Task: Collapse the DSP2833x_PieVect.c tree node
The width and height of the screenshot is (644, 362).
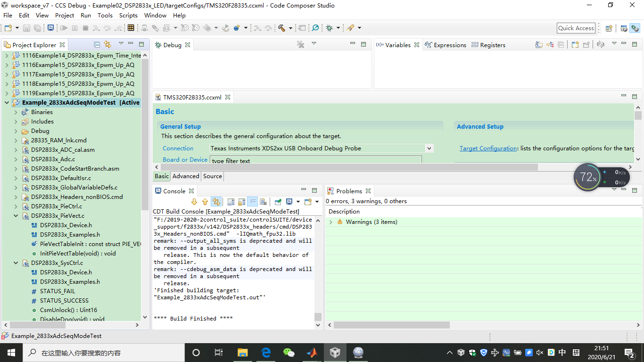Action: 16,215
